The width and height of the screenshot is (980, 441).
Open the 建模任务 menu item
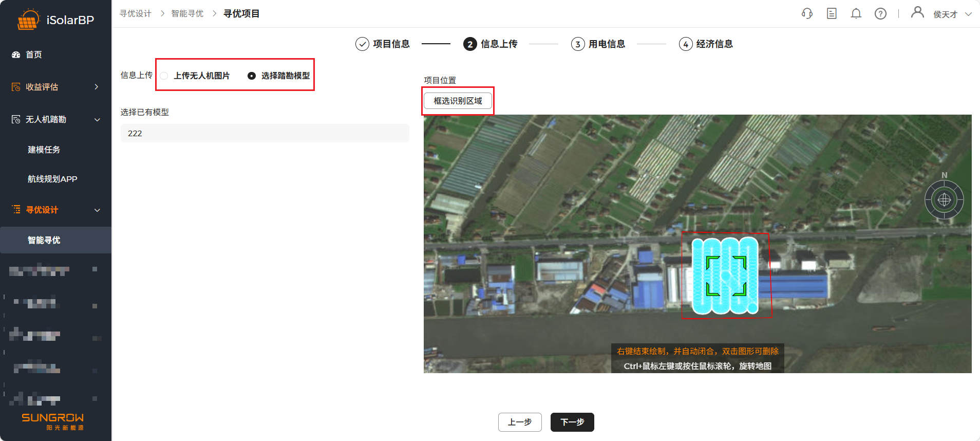pyautogui.click(x=44, y=150)
